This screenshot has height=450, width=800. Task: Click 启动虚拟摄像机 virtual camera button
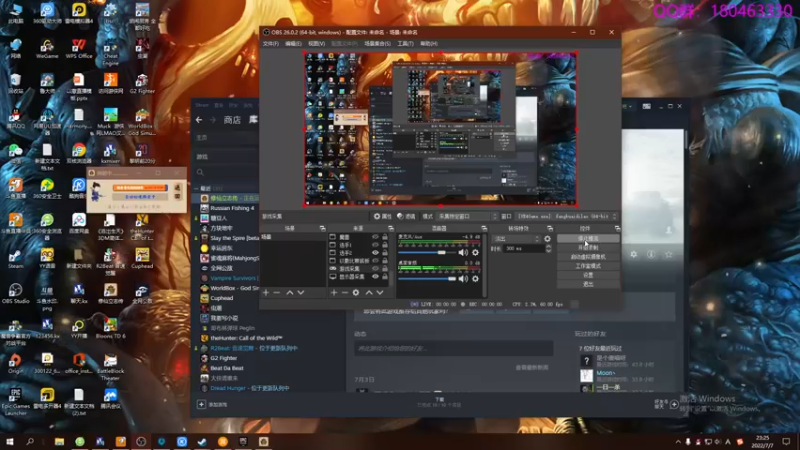point(588,257)
